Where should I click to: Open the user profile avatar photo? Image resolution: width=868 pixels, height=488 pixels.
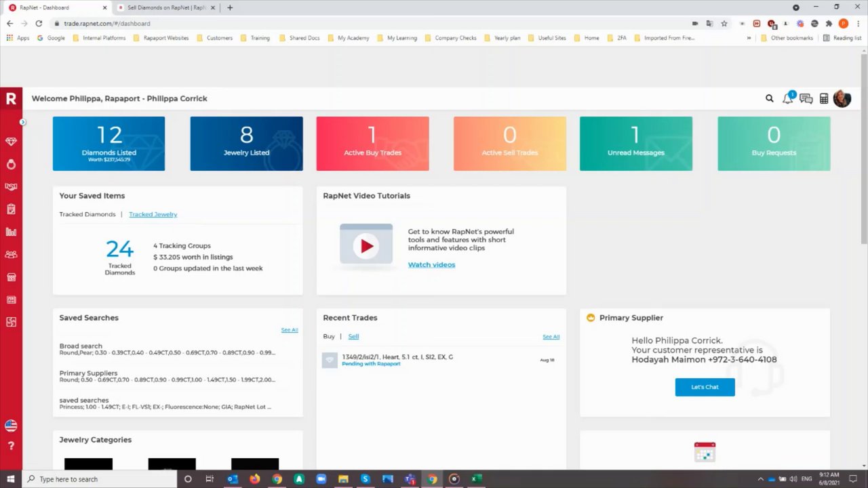click(x=842, y=98)
